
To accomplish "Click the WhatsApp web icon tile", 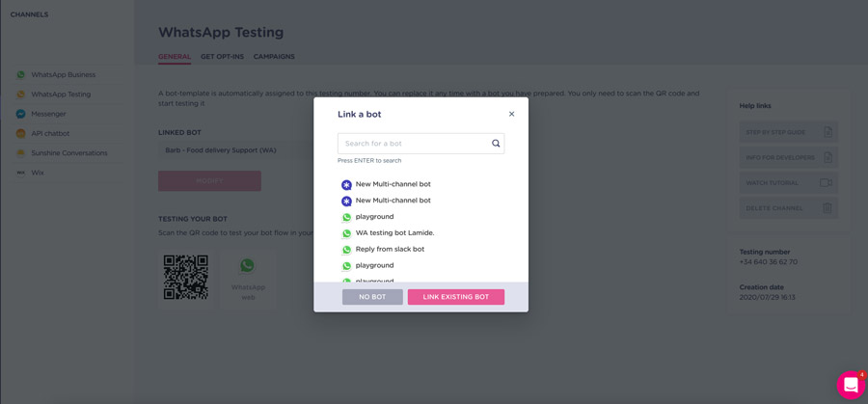I will [248, 279].
